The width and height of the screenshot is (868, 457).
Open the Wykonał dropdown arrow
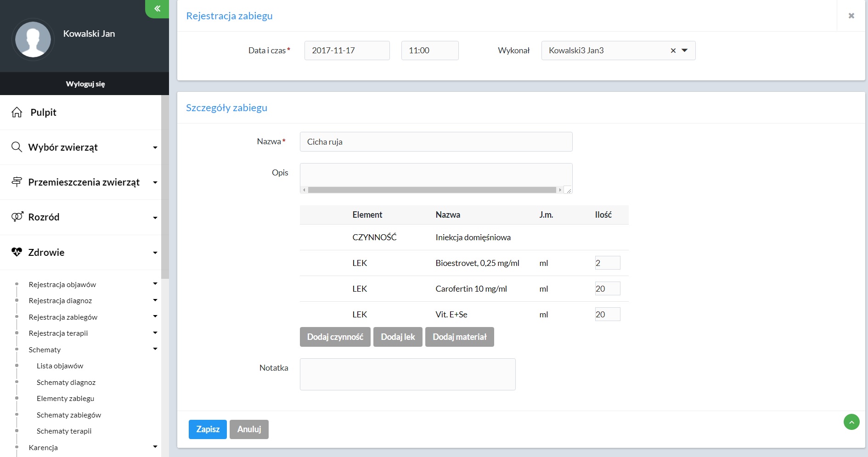click(684, 51)
